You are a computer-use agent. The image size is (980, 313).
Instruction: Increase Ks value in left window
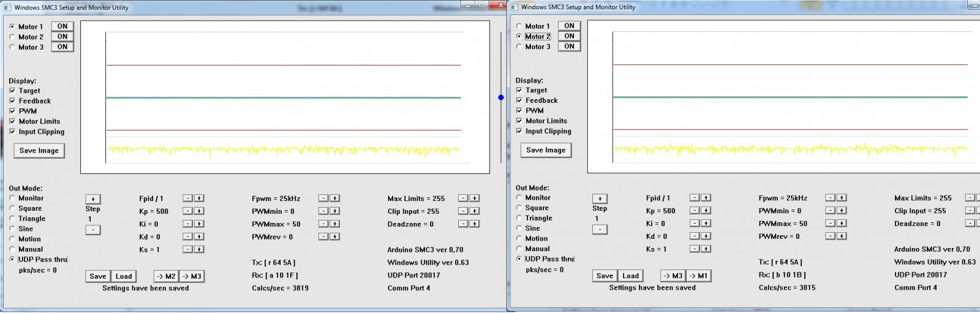click(199, 249)
